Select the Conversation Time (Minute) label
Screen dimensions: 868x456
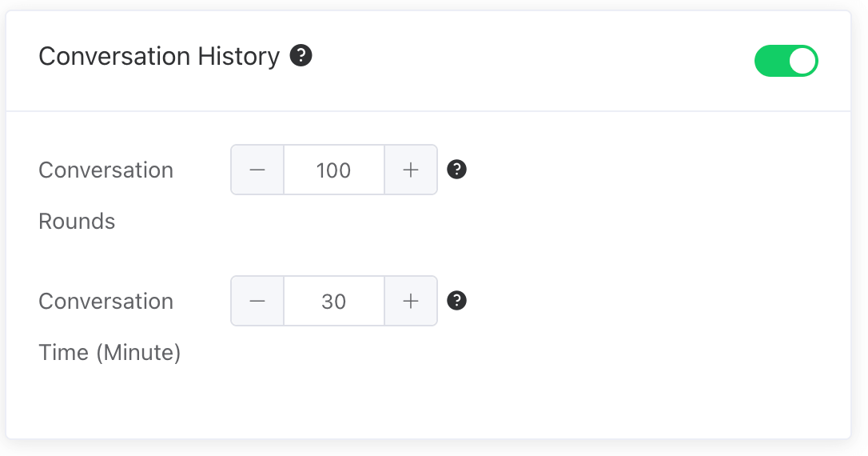(x=106, y=302)
